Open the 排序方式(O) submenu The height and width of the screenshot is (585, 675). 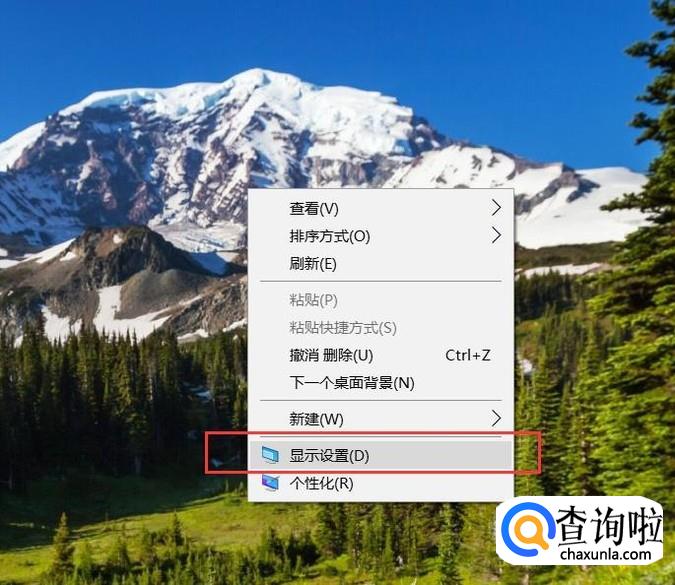(x=381, y=236)
